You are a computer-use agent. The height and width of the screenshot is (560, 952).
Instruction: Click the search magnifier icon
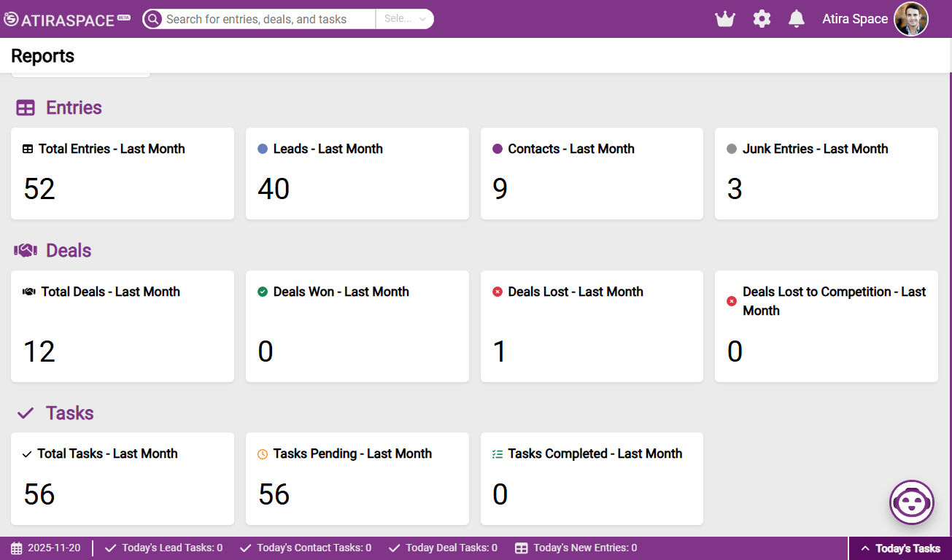pyautogui.click(x=152, y=19)
